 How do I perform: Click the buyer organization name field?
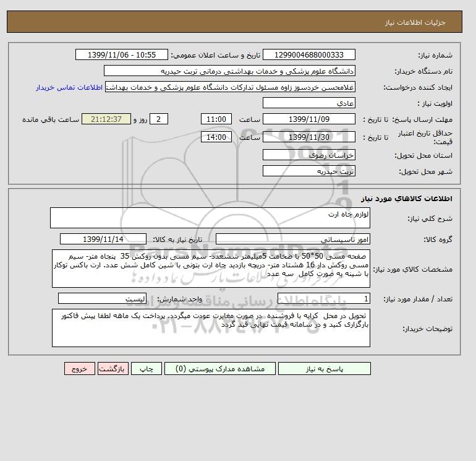pyautogui.click(x=229, y=71)
